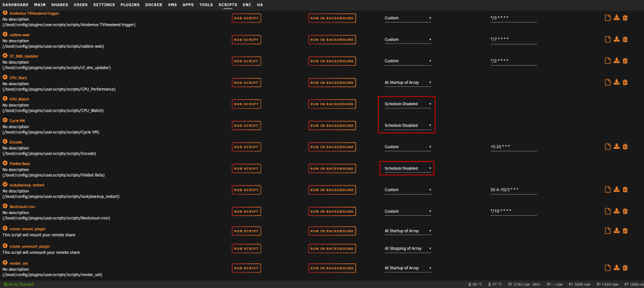Open the CPU_Watch gear menu
The image size is (644, 288).
pyautogui.click(x=5, y=99)
